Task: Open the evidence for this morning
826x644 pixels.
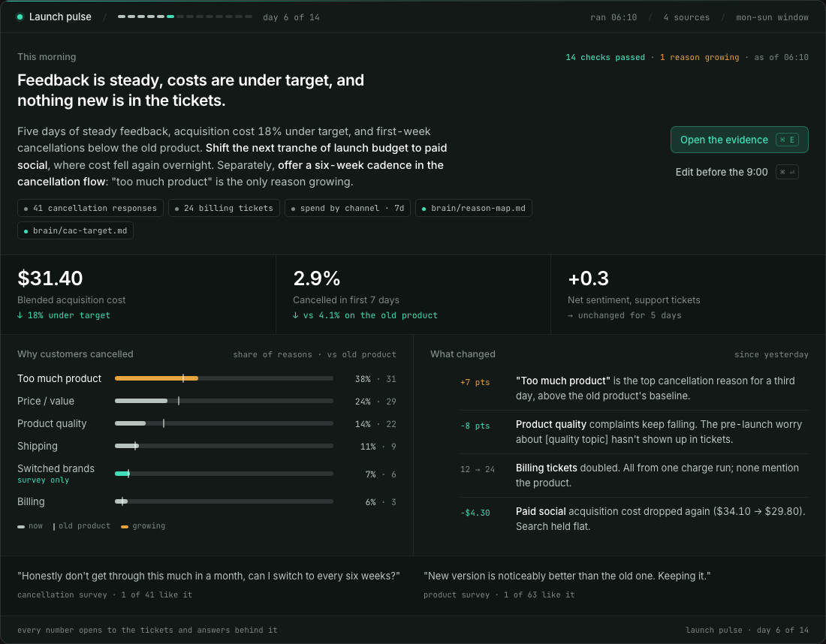Action: coord(739,140)
